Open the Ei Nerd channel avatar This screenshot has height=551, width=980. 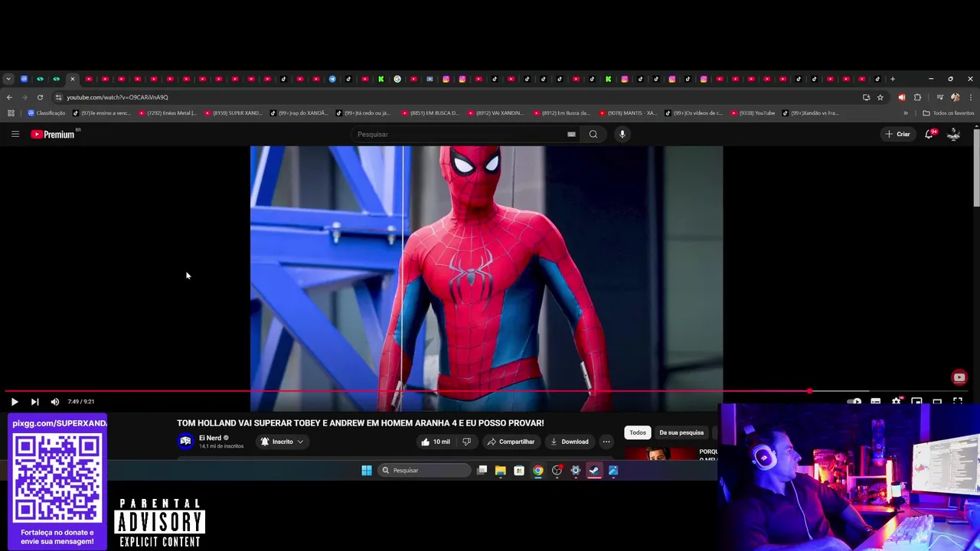point(185,442)
